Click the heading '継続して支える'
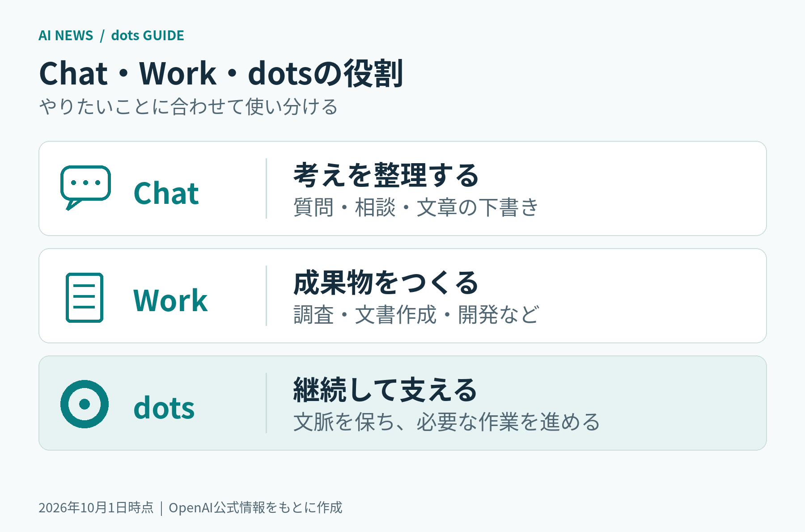The height and width of the screenshot is (532, 805). point(386,389)
